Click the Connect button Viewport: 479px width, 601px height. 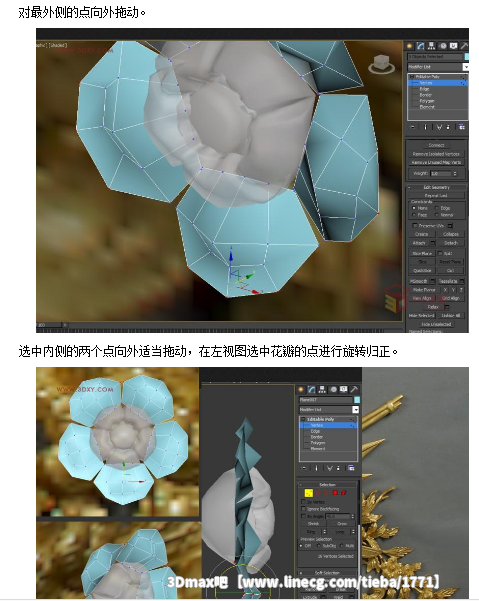(436, 145)
